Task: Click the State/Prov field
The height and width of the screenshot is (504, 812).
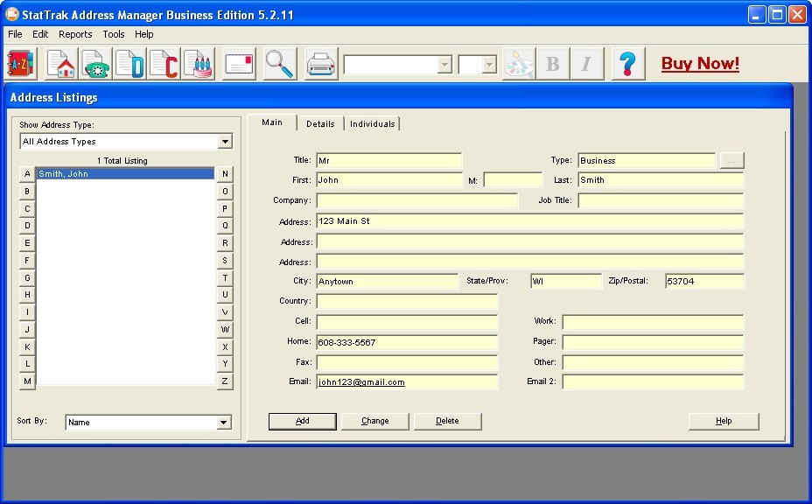Action: coord(566,281)
